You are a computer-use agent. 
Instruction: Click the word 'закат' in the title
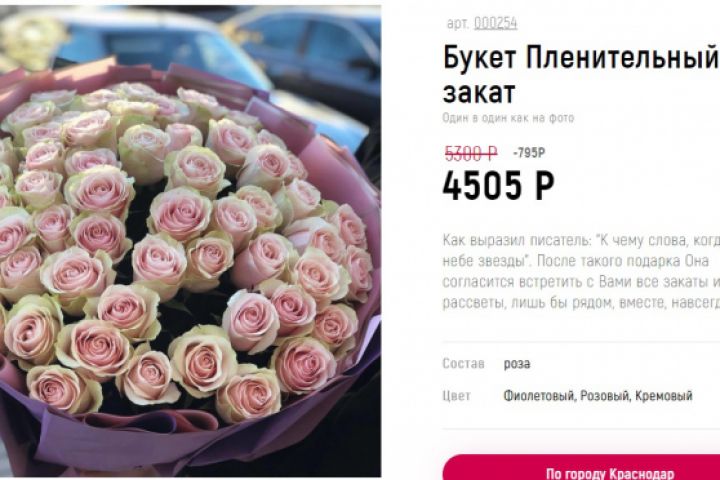pyautogui.click(x=478, y=92)
